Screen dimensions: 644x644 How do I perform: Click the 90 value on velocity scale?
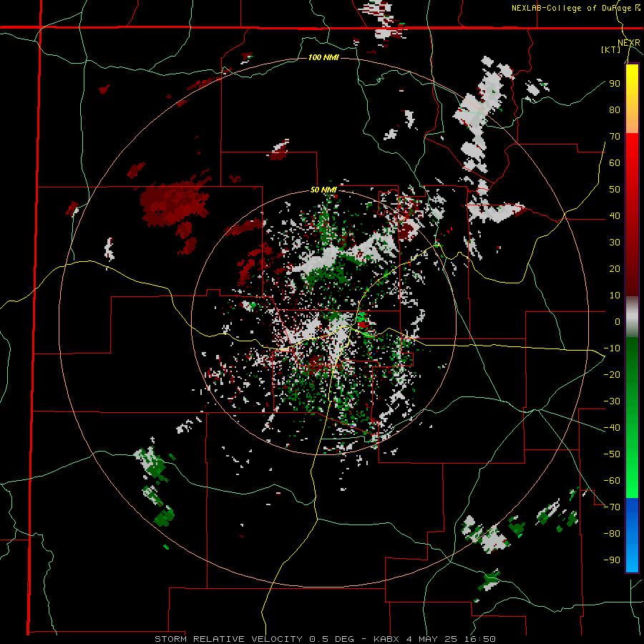point(615,84)
